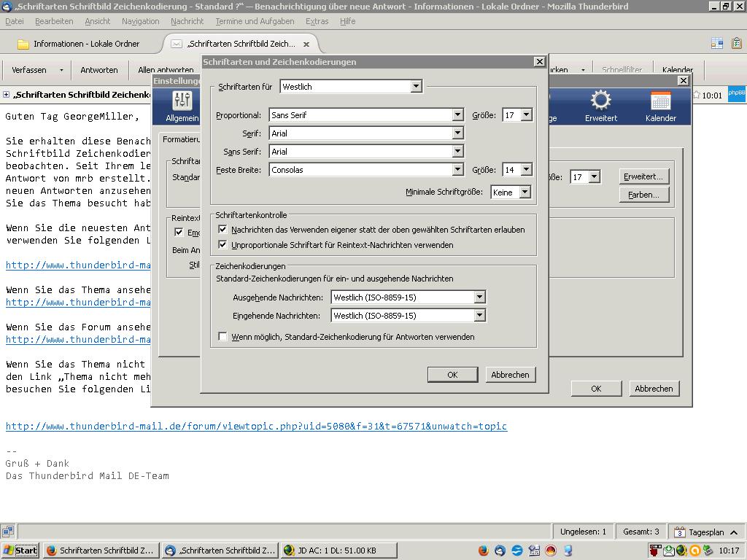Open the Feste Breite Consolas font dropdown
The image size is (747, 560).
pyautogui.click(x=457, y=170)
